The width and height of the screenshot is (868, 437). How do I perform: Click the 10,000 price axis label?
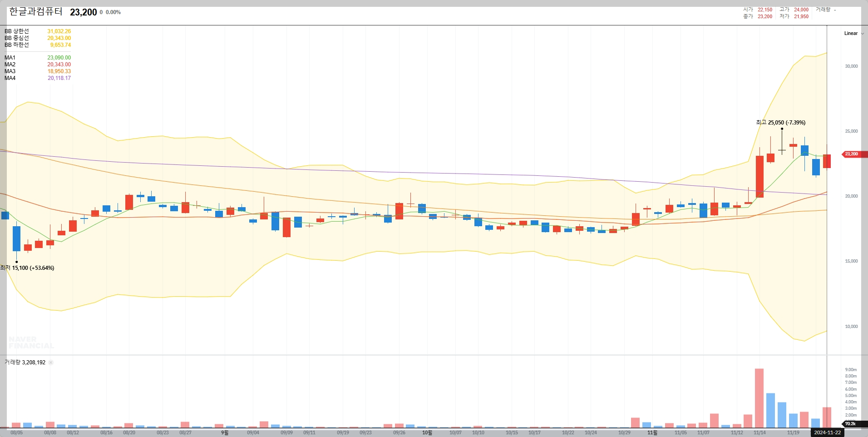click(x=851, y=327)
